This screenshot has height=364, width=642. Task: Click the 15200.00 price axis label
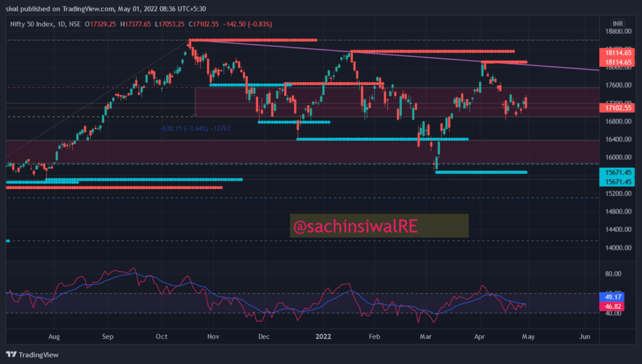click(618, 194)
